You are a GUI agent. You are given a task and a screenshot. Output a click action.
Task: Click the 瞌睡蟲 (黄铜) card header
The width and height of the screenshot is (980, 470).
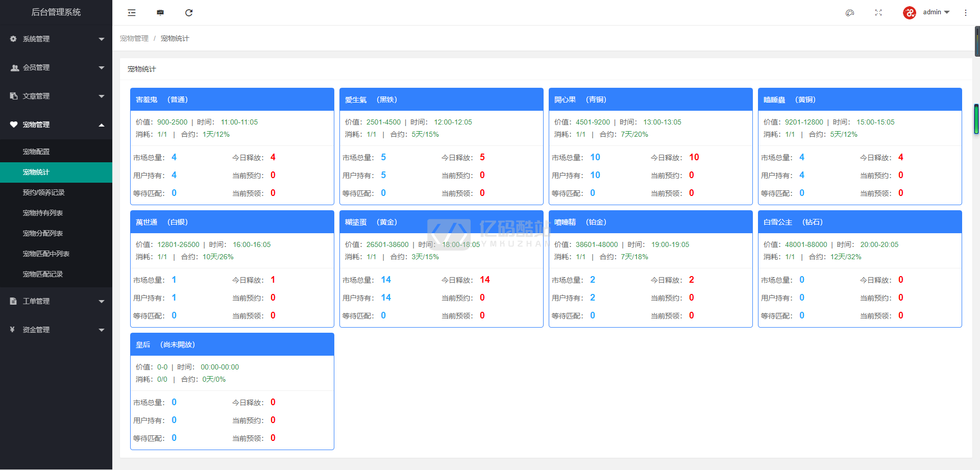pos(860,100)
